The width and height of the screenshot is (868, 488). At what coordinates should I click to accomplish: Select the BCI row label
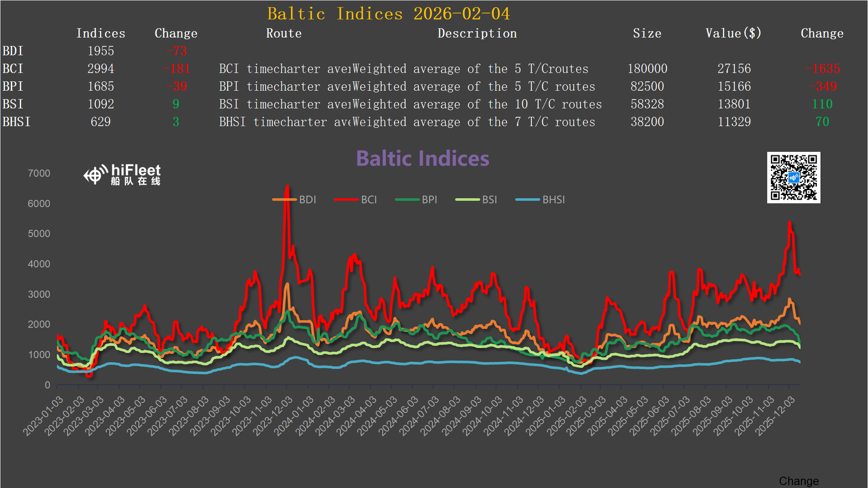[13, 69]
